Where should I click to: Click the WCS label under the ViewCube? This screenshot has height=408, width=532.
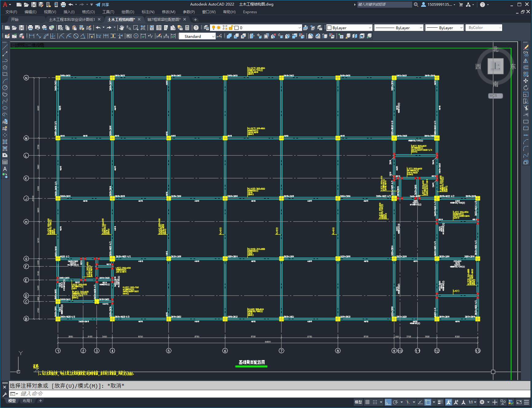pos(495,96)
